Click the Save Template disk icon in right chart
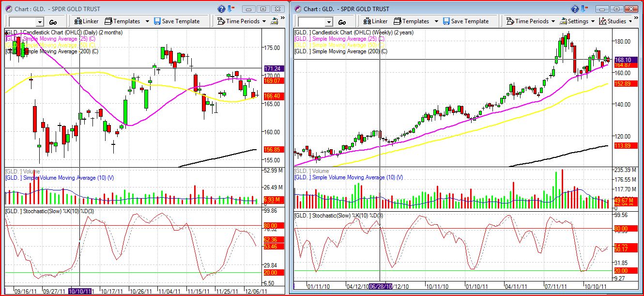This screenshot has height=296, width=644. tap(446, 21)
